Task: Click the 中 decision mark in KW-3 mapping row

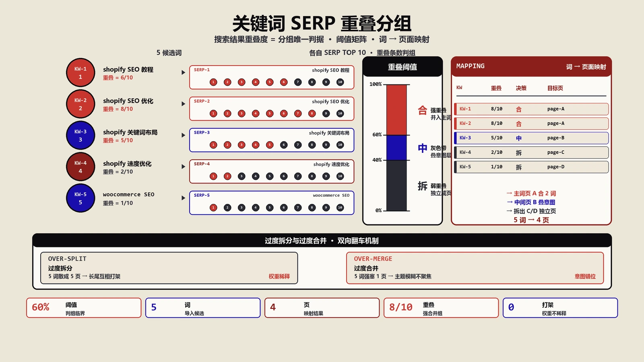Action: 519,138
